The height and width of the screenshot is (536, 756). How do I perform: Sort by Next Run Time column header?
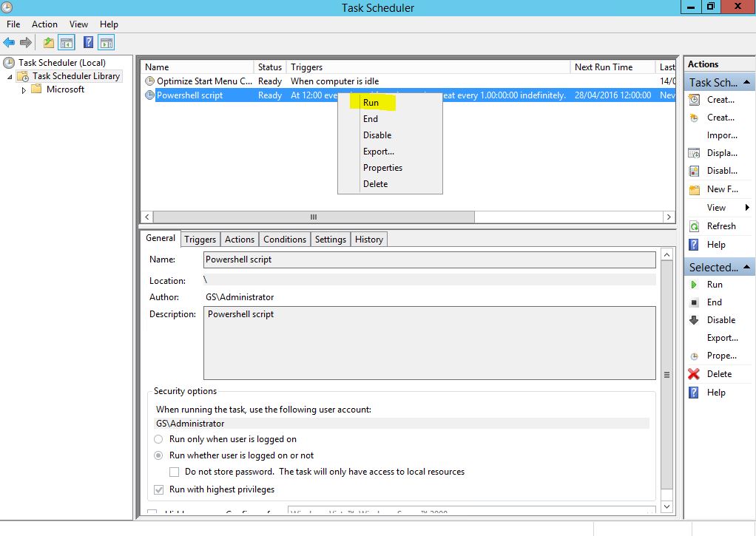(612, 67)
